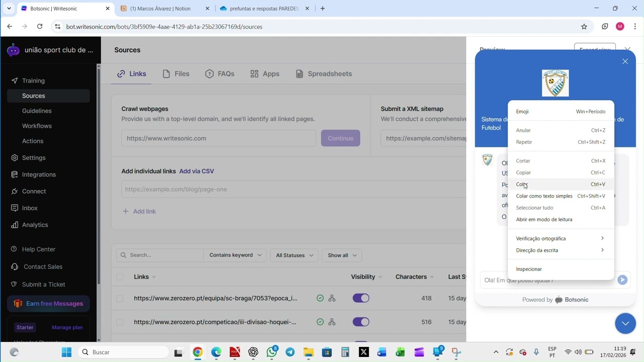Screen dimensions: 644x362
Task: Toggle visibility for the sc-braga link
Action: 361,298
